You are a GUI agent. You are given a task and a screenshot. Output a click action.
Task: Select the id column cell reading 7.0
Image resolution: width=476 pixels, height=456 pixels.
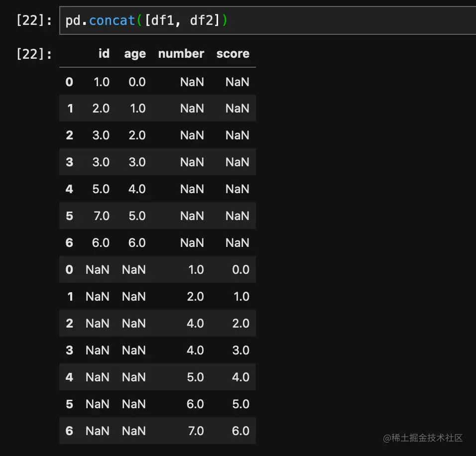click(x=102, y=216)
